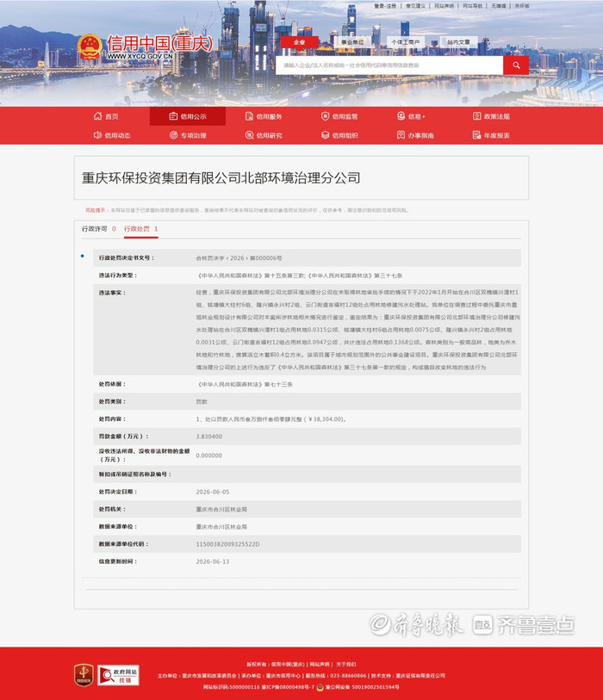
Task: Select the 站内文章 search category tab
Action: click(459, 42)
